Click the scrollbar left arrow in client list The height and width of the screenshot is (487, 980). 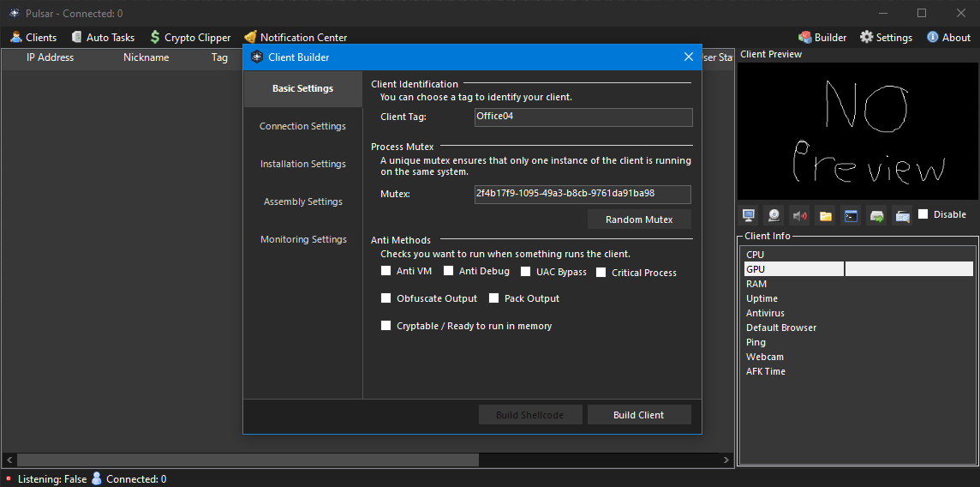point(9,460)
